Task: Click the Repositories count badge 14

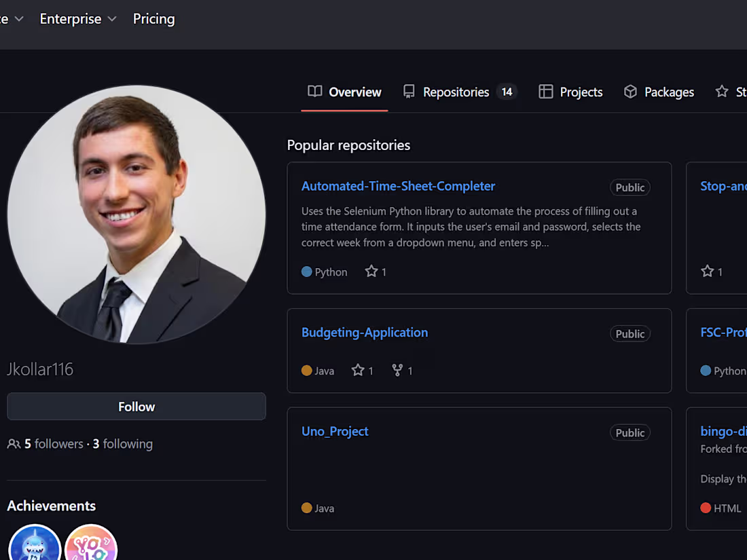Action: tap(507, 92)
